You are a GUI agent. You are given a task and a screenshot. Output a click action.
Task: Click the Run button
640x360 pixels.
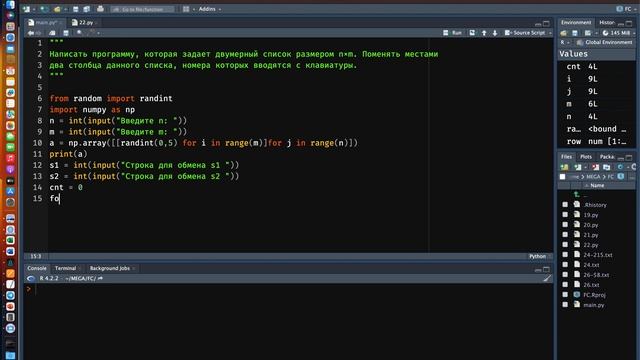pyautogui.click(x=453, y=33)
